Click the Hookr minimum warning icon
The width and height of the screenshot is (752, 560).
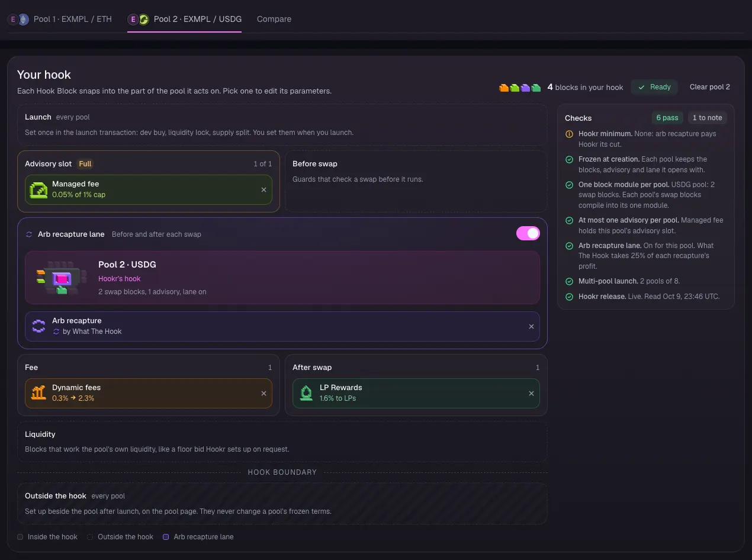pos(569,134)
